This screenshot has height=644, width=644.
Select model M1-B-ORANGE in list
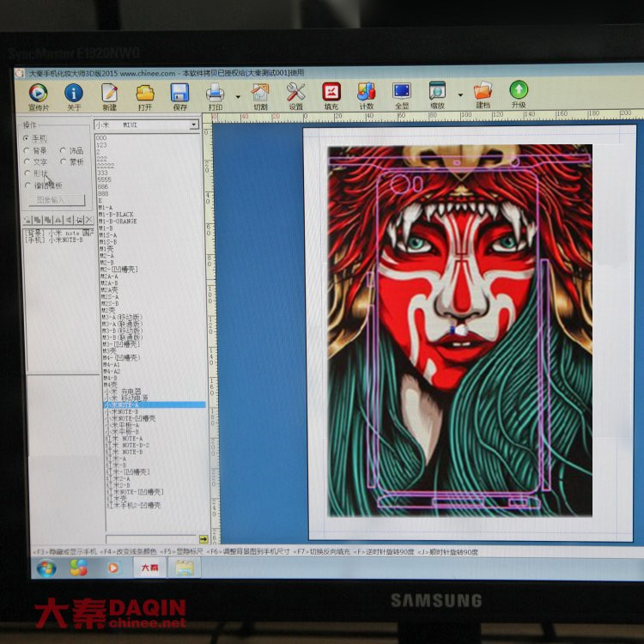tap(118, 221)
